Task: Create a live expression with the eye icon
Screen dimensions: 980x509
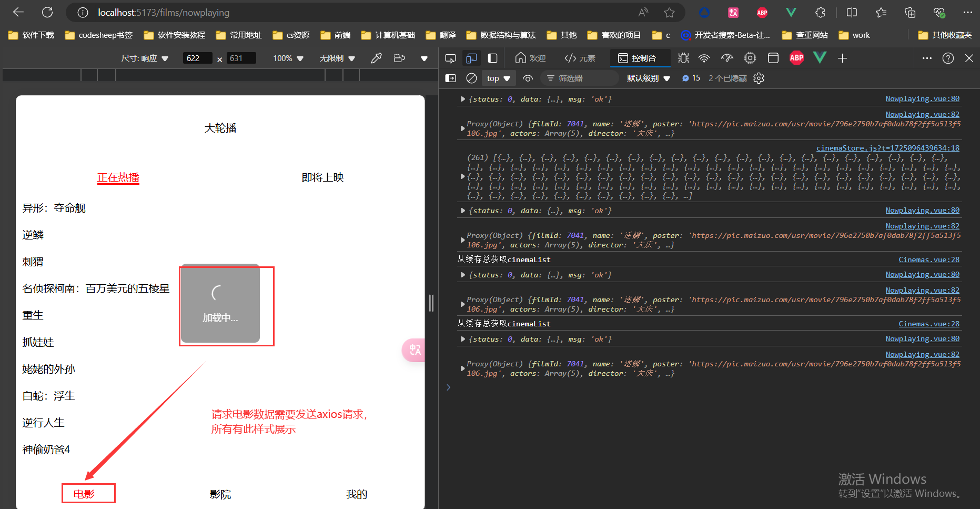Action: click(x=528, y=78)
